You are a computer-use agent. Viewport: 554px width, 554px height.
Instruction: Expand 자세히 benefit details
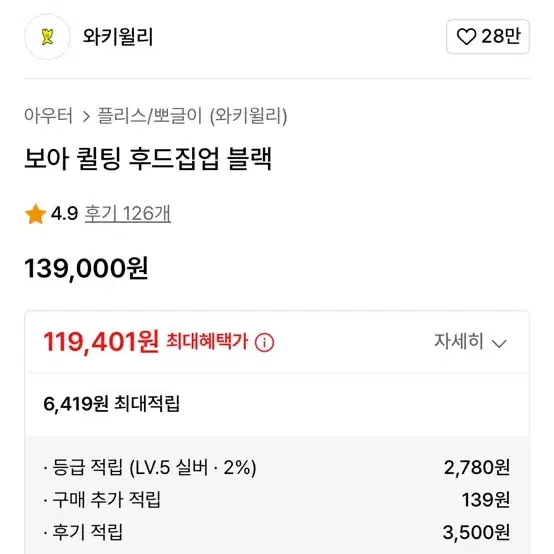(x=470, y=342)
